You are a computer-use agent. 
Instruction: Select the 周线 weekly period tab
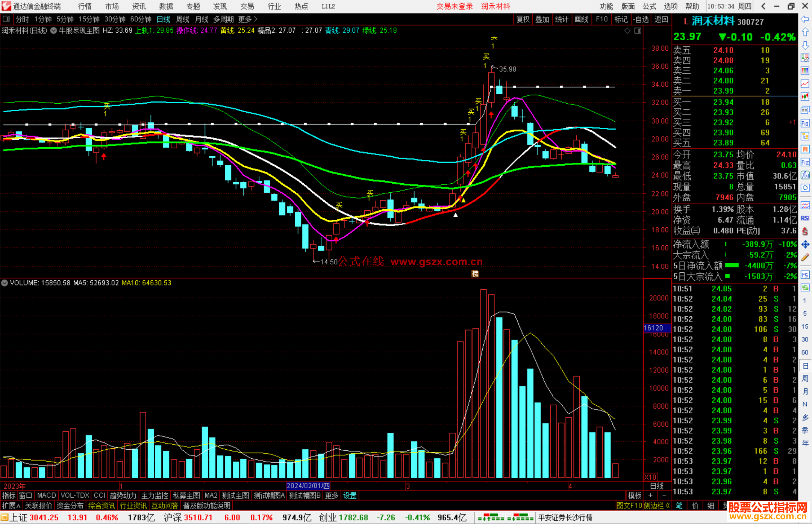(183, 19)
